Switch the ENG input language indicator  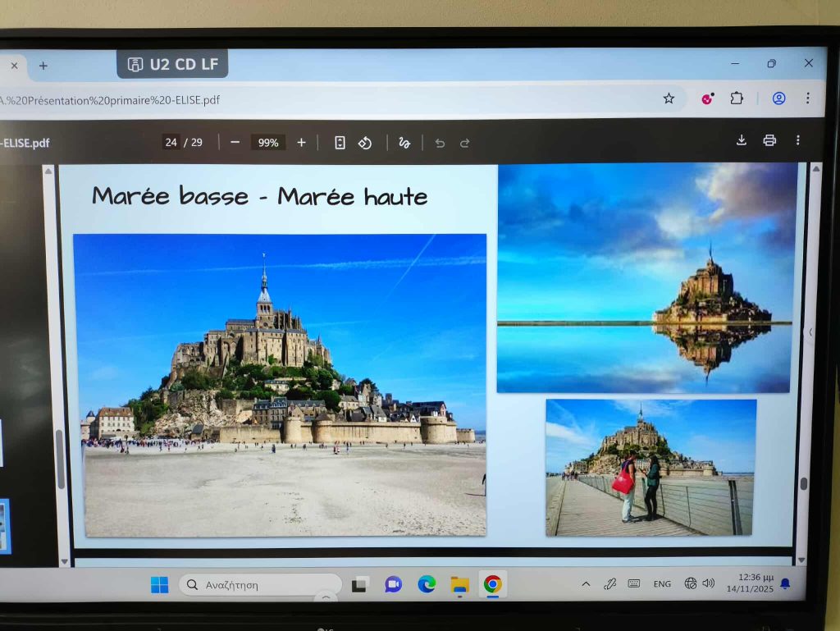pyautogui.click(x=662, y=584)
